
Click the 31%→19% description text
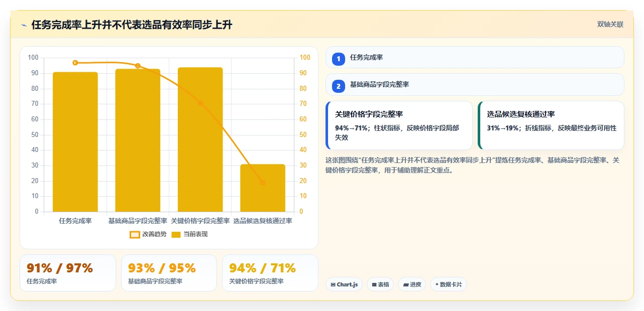pyautogui.click(x=552, y=128)
